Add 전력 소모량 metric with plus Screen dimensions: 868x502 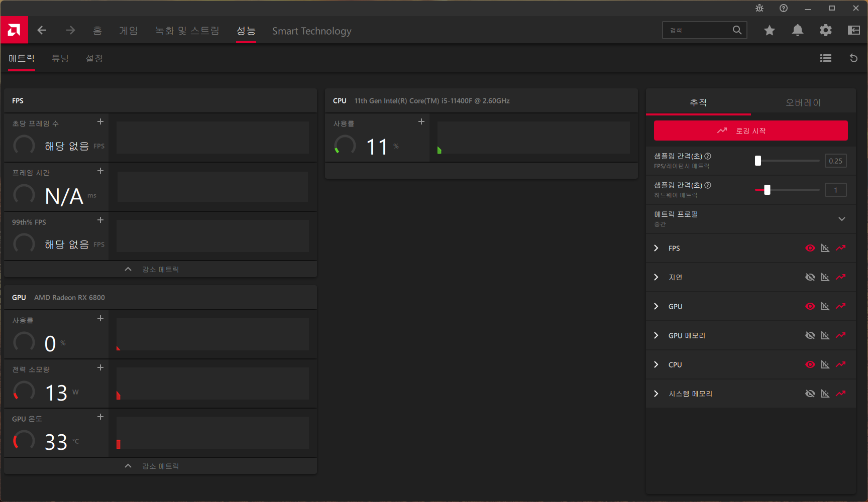(100, 367)
